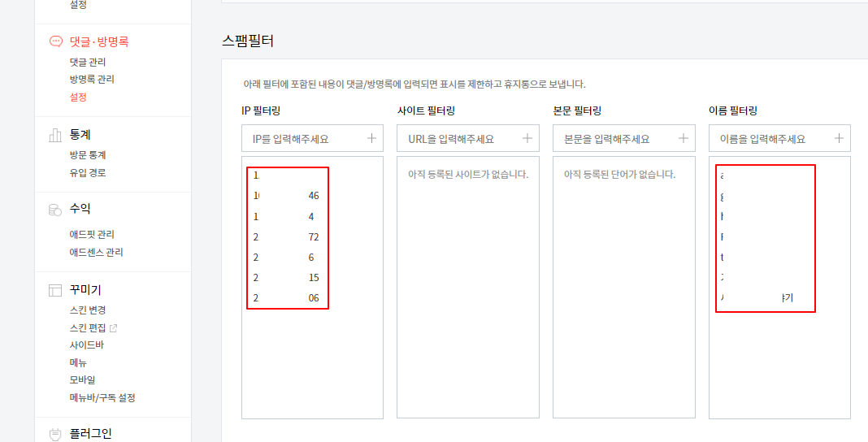Add the IP filter with plus icon
868x442 pixels.
point(372,138)
